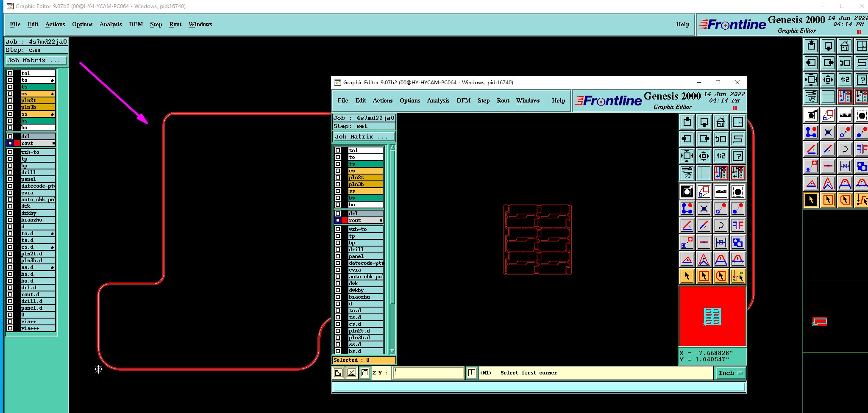Open Analysis menu in back window
The image size is (868, 413).
pos(111,25)
